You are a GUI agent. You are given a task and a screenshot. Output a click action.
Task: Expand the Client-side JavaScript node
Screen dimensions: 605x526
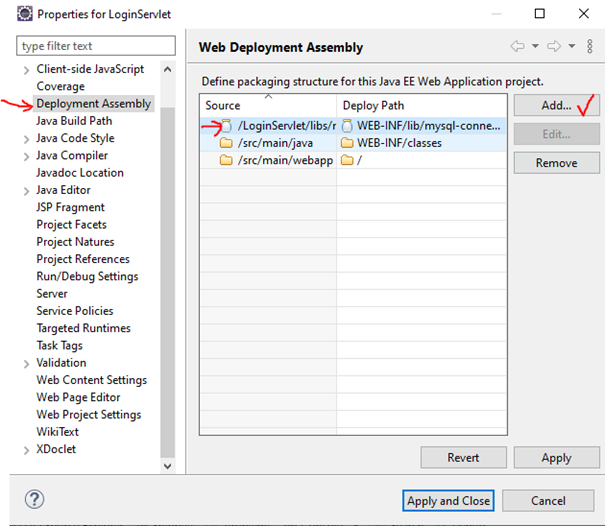point(26,69)
